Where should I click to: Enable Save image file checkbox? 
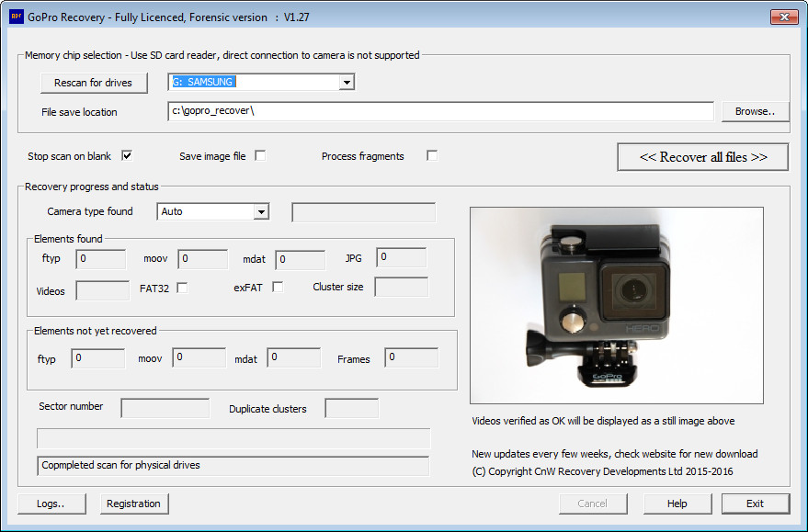[261, 155]
